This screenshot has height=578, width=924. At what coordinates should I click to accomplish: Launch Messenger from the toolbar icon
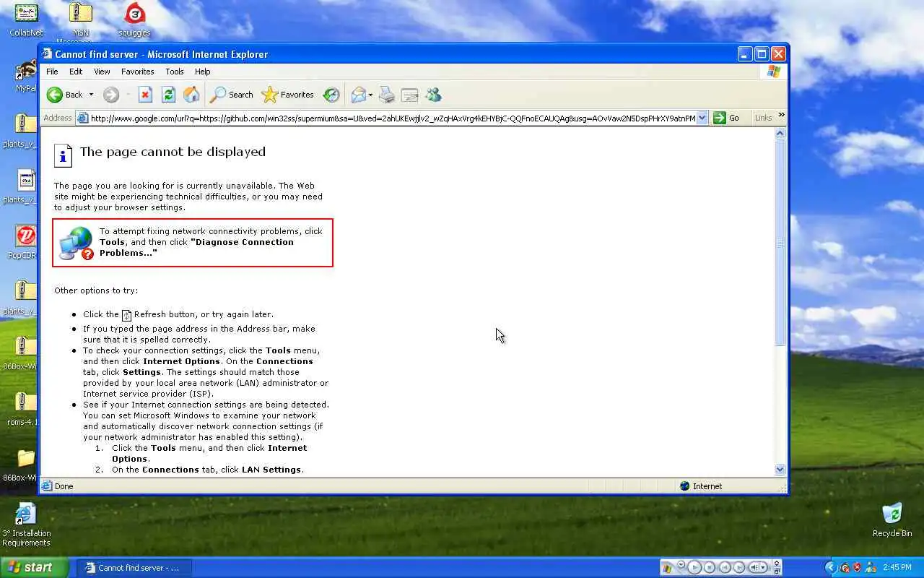point(433,95)
